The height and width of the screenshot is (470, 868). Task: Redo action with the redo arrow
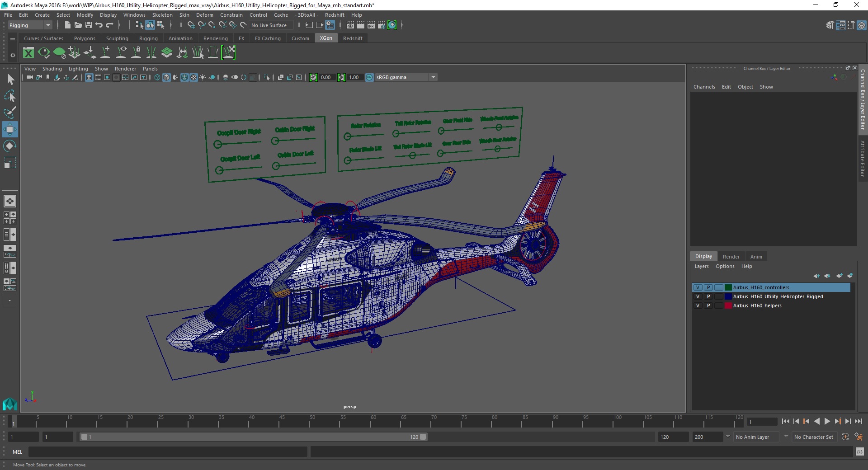[109, 25]
